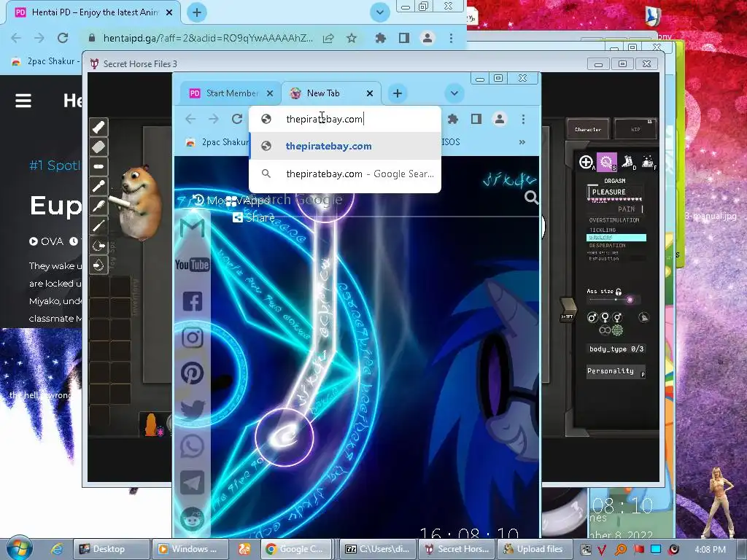Open the tab search chevron in the rear Chrome window
Viewport: 747px width, 560px height.
coord(379,13)
